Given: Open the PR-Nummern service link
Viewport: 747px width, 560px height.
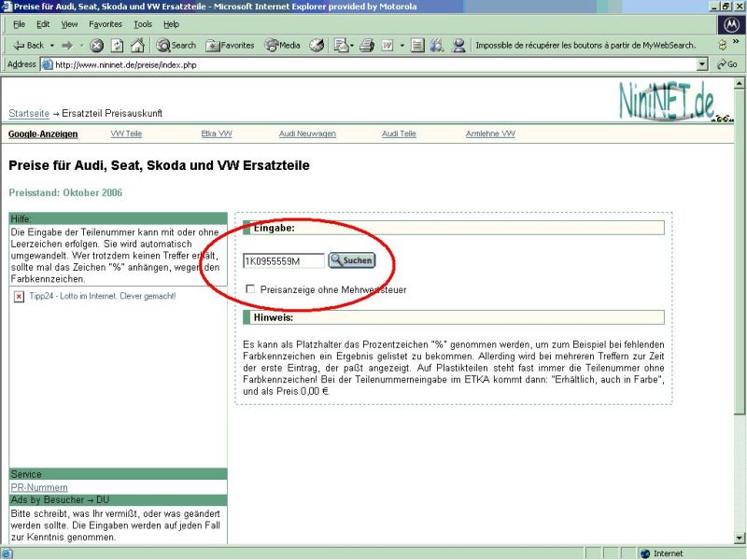Looking at the screenshot, I should point(39,487).
